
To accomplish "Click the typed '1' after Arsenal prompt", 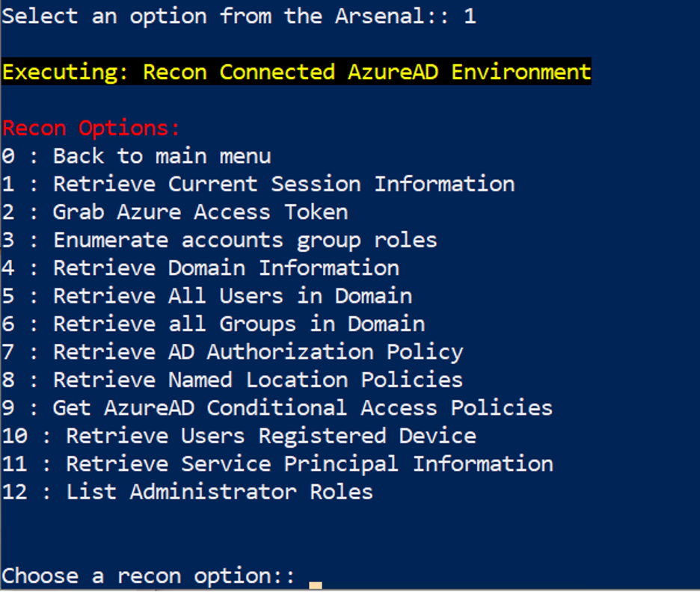I will point(470,16).
